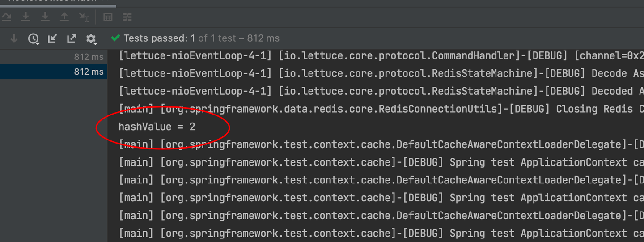The width and height of the screenshot is (644, 242).
Task: Click the Trace Current Stream Chain icon
Action: coord(127,17)
